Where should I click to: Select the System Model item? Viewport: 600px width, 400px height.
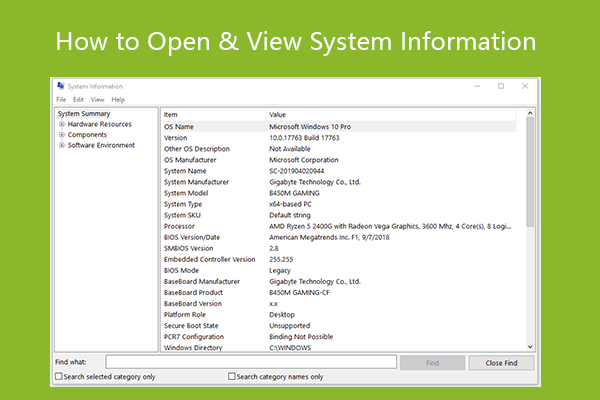pos(186,193)
